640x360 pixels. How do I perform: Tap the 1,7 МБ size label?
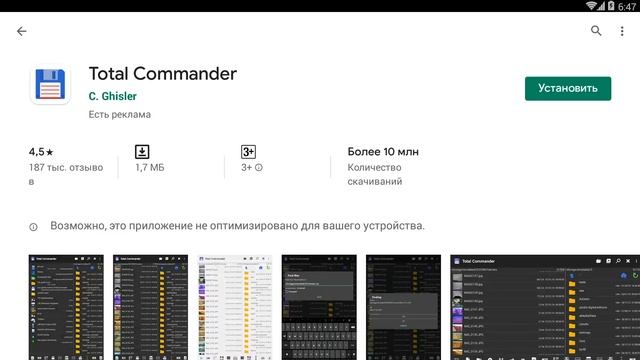(150, 167)
